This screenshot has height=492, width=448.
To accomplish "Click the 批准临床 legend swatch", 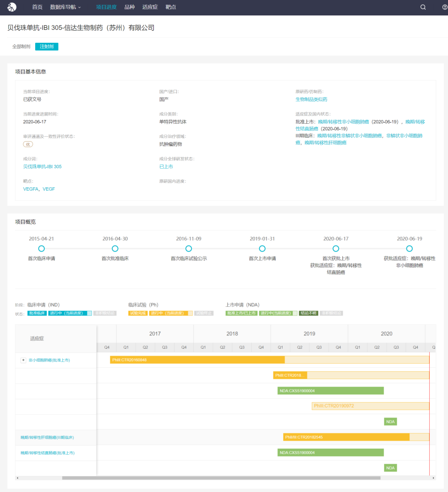I will 37,313.
